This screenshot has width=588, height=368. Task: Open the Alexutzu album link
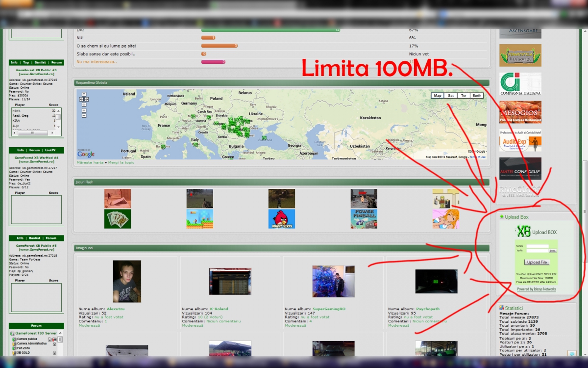[117, 309]
